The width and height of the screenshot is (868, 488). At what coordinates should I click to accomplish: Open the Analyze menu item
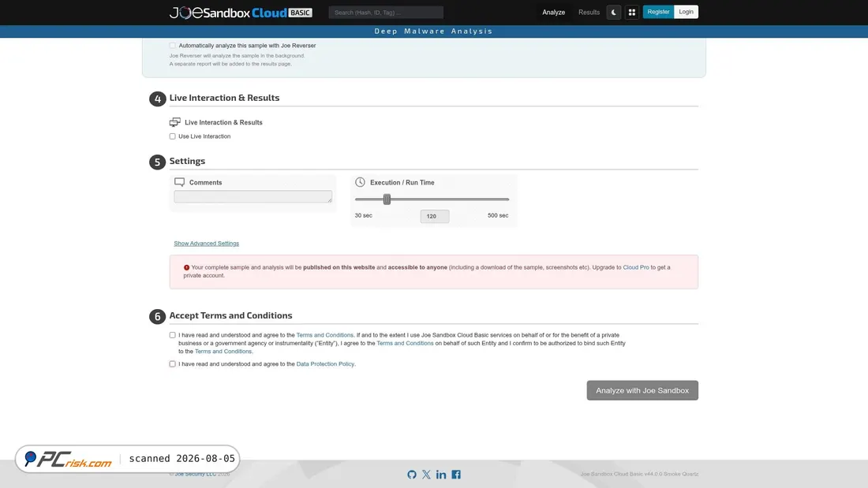[554, 12]
